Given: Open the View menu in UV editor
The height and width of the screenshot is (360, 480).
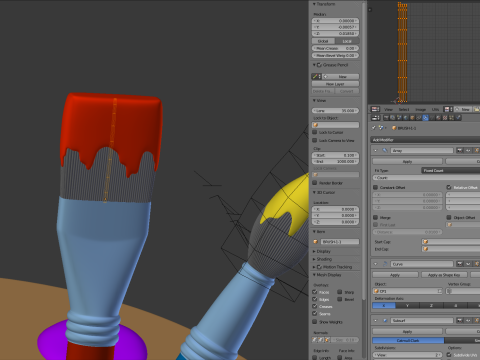Looking at the screenshot, I should (x=388, y=109).
